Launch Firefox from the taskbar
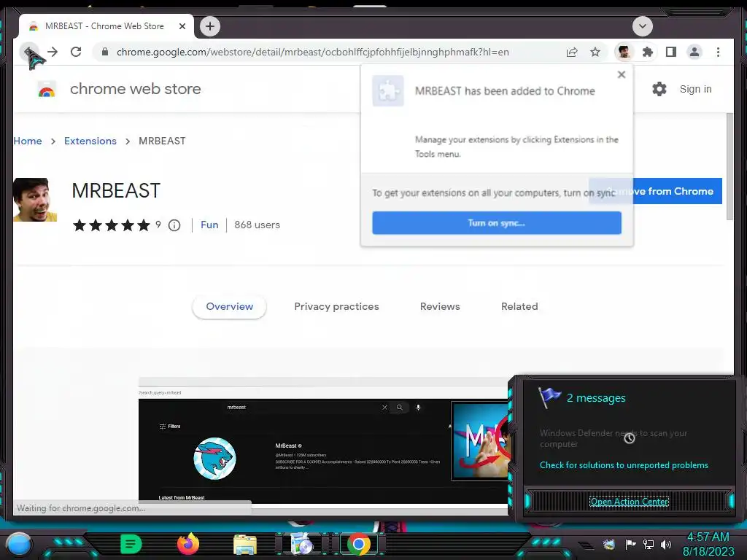The width and height of the screenshot is (747, 560). (187, 544)
